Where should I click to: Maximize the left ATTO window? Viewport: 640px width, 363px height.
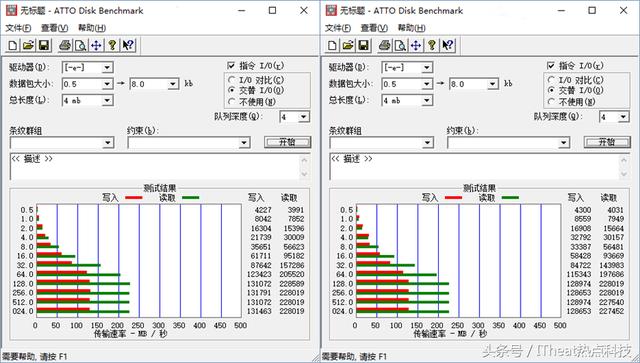pyautogui.click(x=273, y=11)
